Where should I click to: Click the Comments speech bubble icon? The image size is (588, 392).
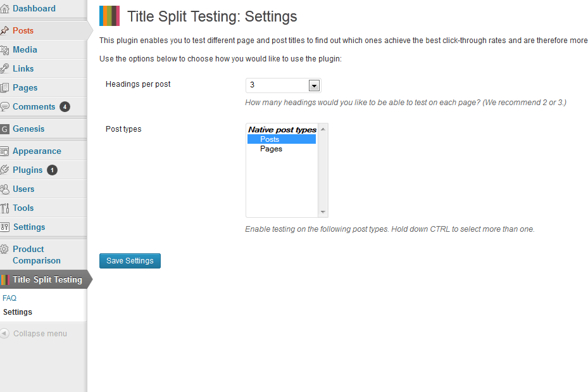4,106
